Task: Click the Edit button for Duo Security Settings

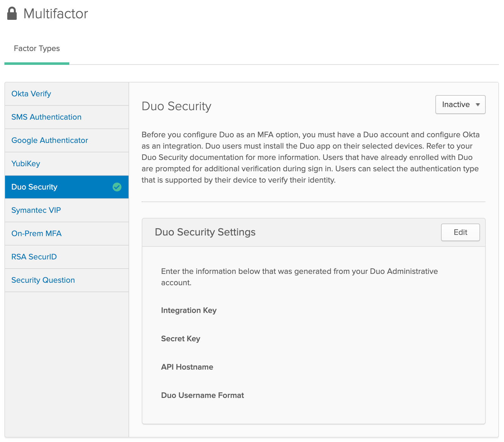Action: pos(460,232)
